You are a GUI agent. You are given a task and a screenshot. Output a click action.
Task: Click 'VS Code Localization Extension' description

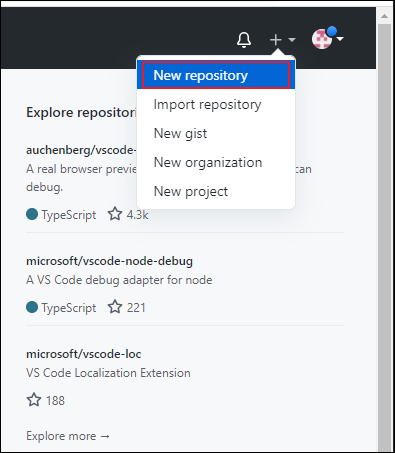[108, 373]
